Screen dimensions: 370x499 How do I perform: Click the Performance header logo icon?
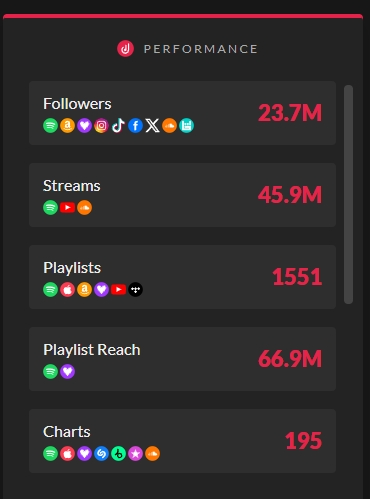point(125,49)
